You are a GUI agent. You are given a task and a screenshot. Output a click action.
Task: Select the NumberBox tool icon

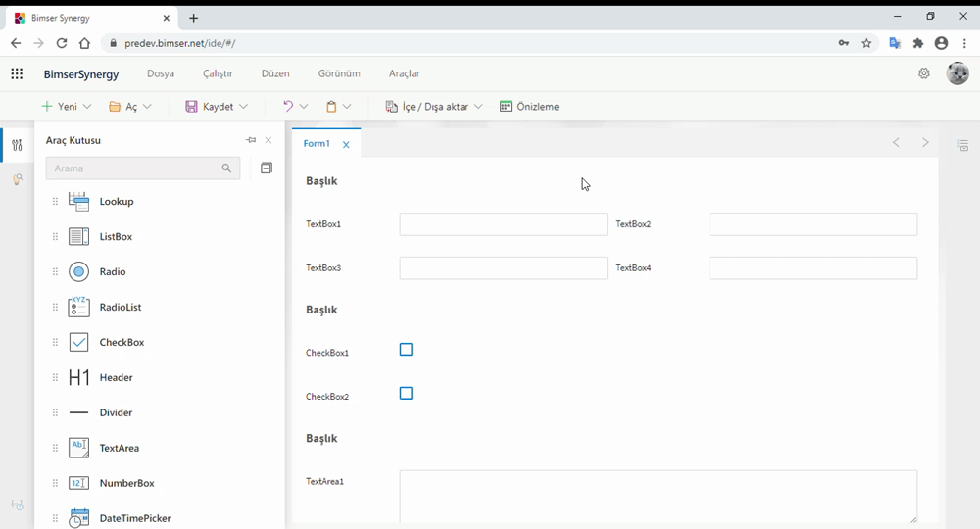pos(79,483)
